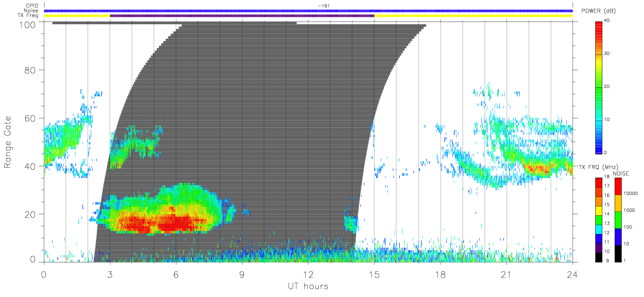The height and width of the screenshot is (297, 644).
Task: Click the blue Noise strip at top
Action: pyautogui.click(x=308, y=10)
